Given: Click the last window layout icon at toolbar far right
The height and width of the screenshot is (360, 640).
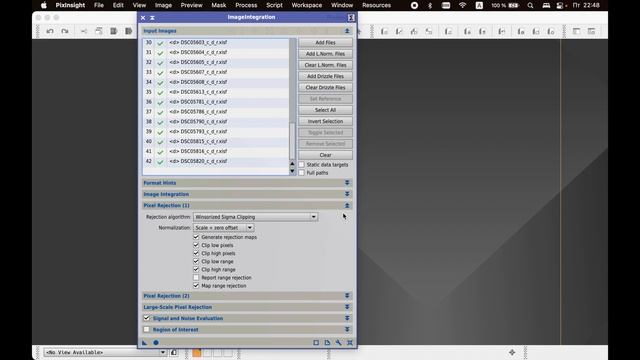Looking at the screenshot, I should pyautogui.click(x=591, y=31).
